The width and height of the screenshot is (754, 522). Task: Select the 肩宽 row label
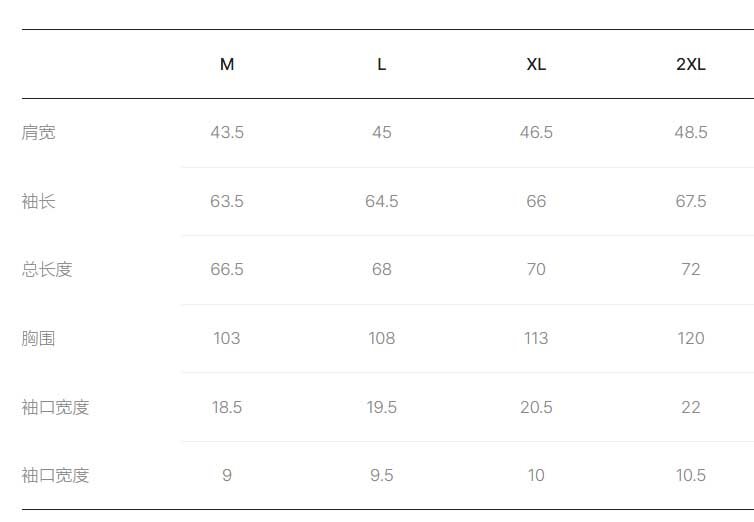click(x=38, y=132)
